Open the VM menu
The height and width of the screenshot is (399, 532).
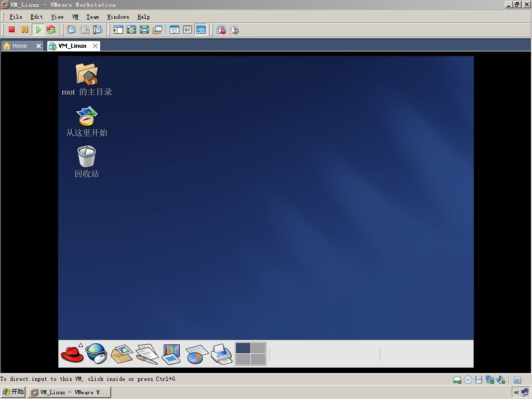pos(75,17)
